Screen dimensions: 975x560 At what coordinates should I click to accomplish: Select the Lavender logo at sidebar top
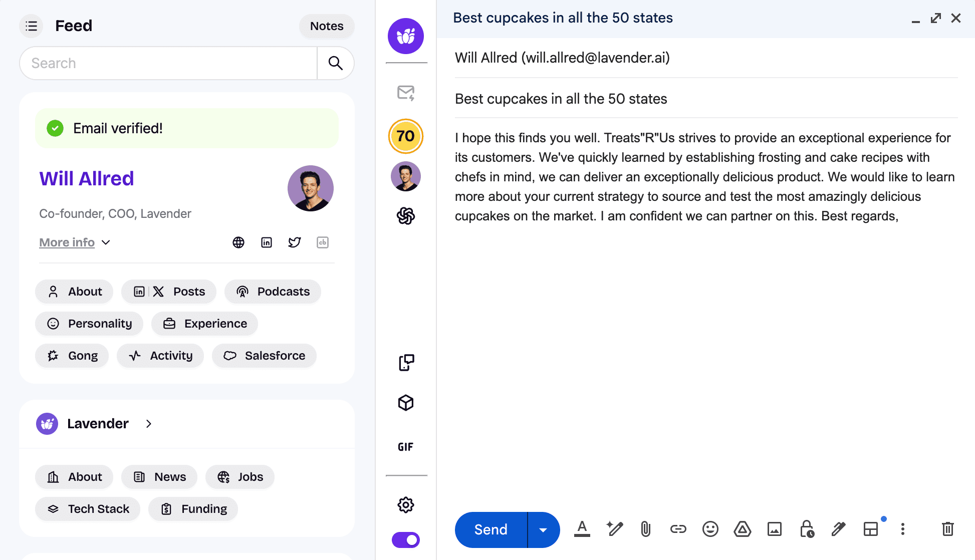click(406, 36)
